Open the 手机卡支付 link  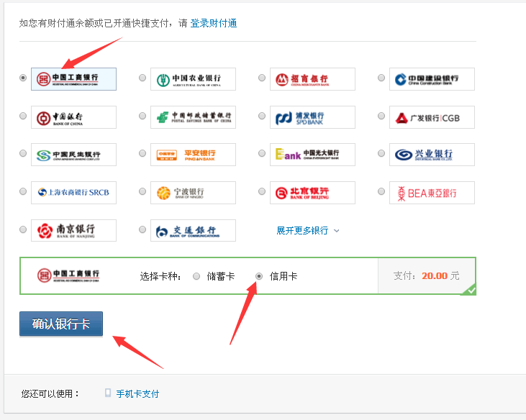137,393
